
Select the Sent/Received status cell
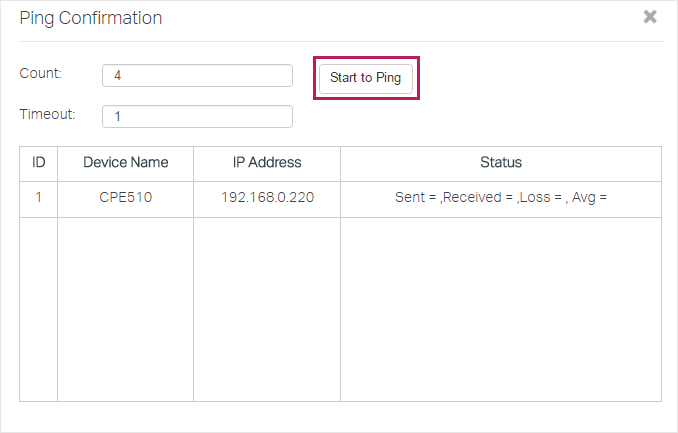tap(501, 199)
